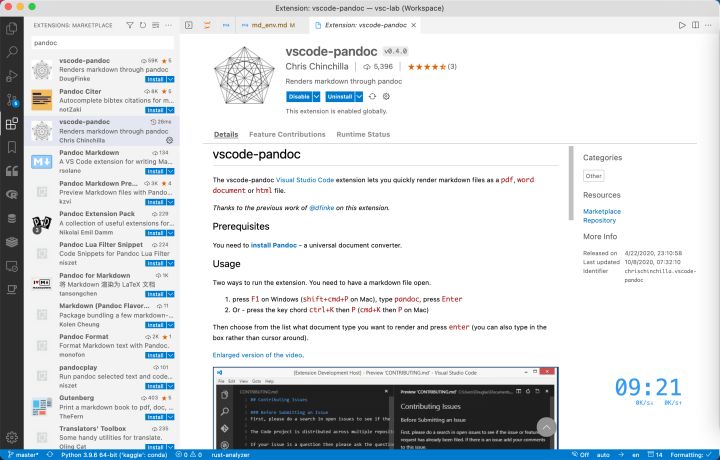The image size is (720, 460).
Task: Switch the master* git branch in status bar
Action: 23,455
